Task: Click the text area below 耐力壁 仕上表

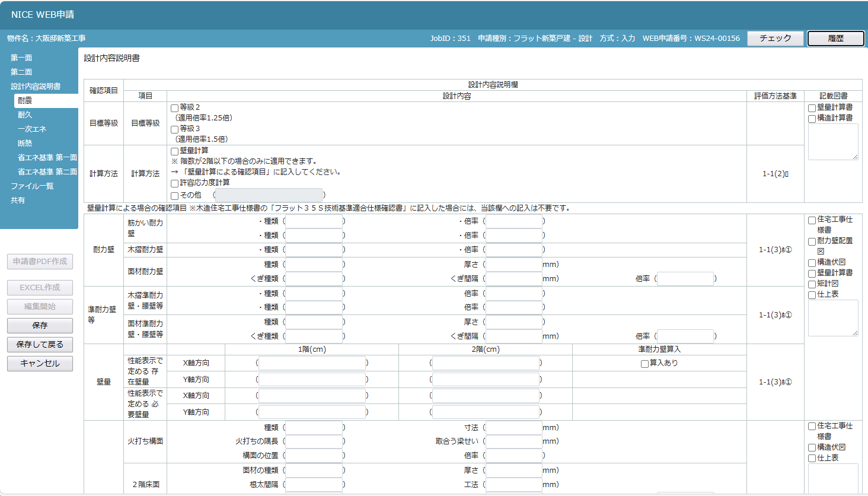Action: click(833, 318)
